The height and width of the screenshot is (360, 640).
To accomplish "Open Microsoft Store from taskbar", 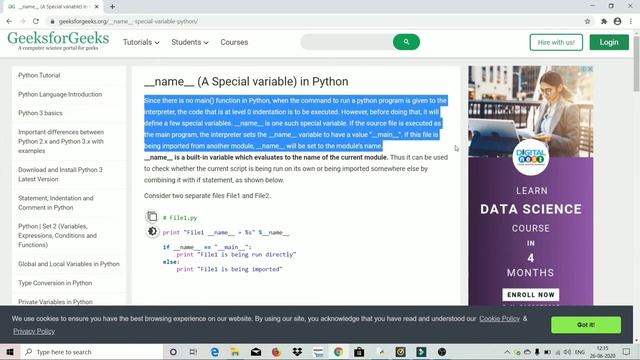I will coord(359,352).
